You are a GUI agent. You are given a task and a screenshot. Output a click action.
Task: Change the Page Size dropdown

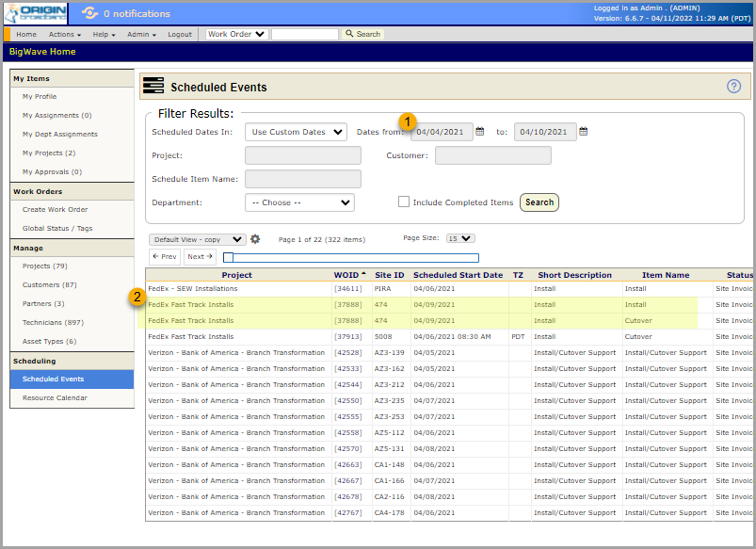460,238
